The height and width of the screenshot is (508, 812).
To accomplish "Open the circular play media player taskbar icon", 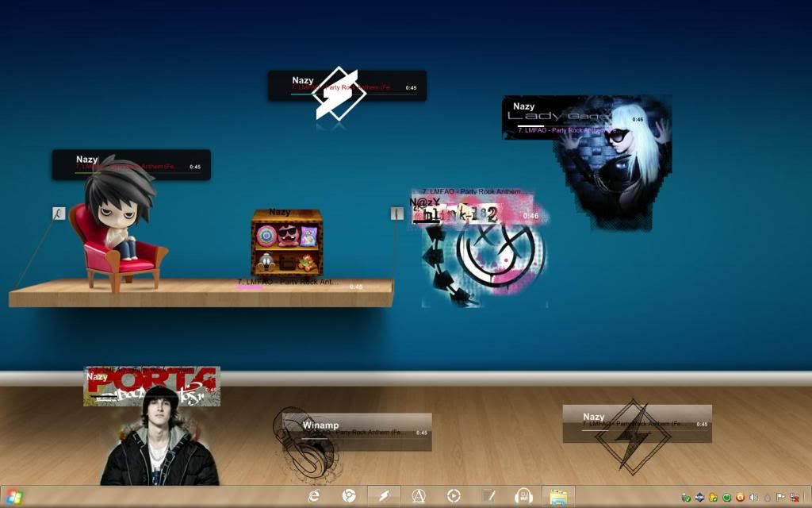I will tap(454, 496).
